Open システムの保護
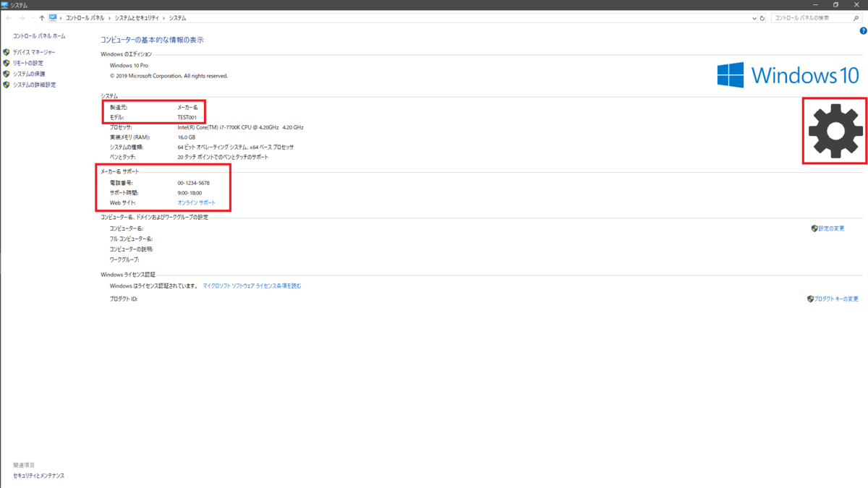 29,74
